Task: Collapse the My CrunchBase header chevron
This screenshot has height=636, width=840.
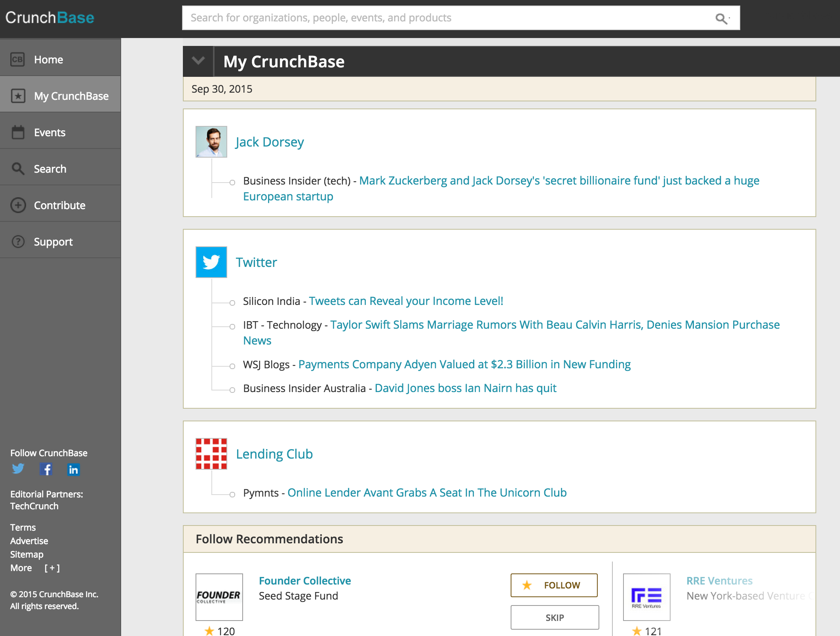Action: [x=198, y=61]
